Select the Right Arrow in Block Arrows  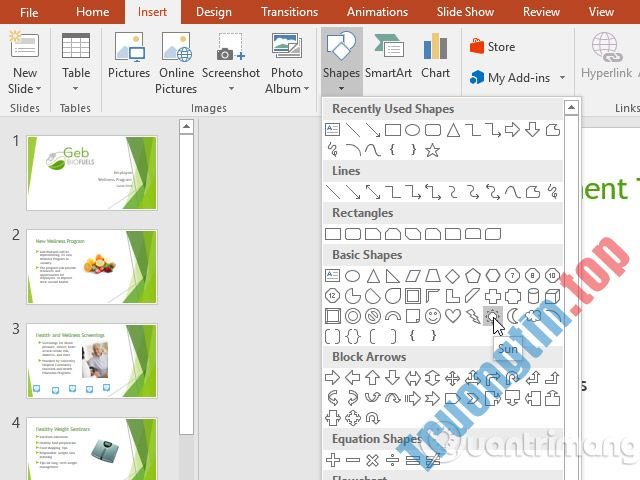pos(332,378)
